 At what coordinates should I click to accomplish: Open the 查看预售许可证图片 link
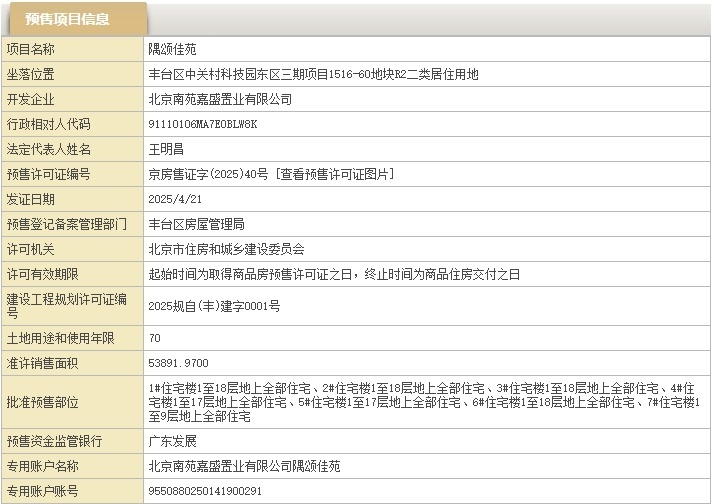pyautogui.click(x=336, y=174)
